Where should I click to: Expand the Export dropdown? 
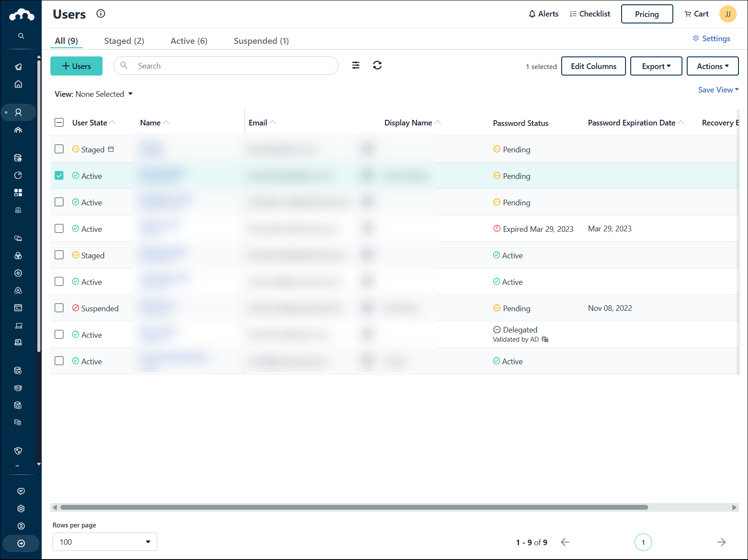point(656,66)
